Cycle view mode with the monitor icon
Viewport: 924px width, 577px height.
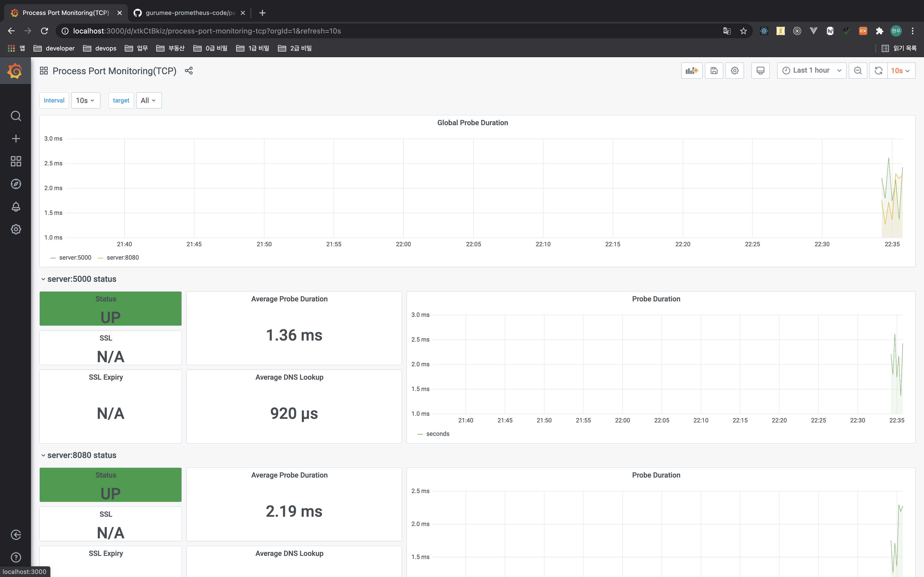760,71
